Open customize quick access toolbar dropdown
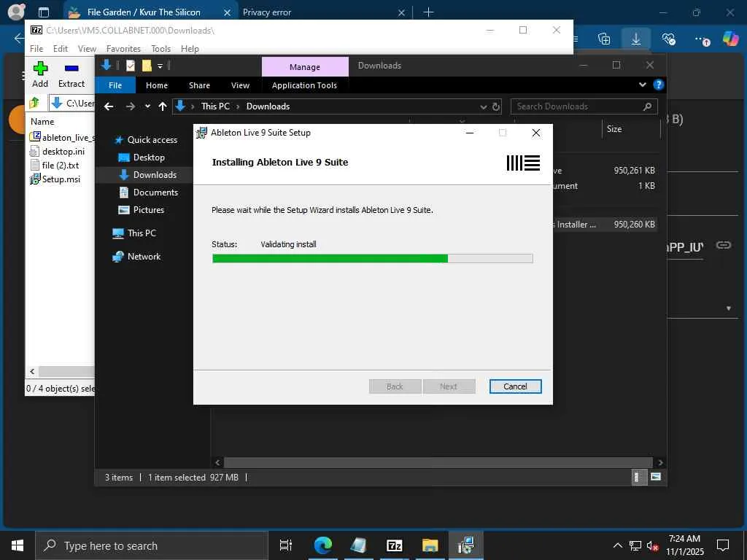This screenshot has height=560, width=747. tap(160, 66)
